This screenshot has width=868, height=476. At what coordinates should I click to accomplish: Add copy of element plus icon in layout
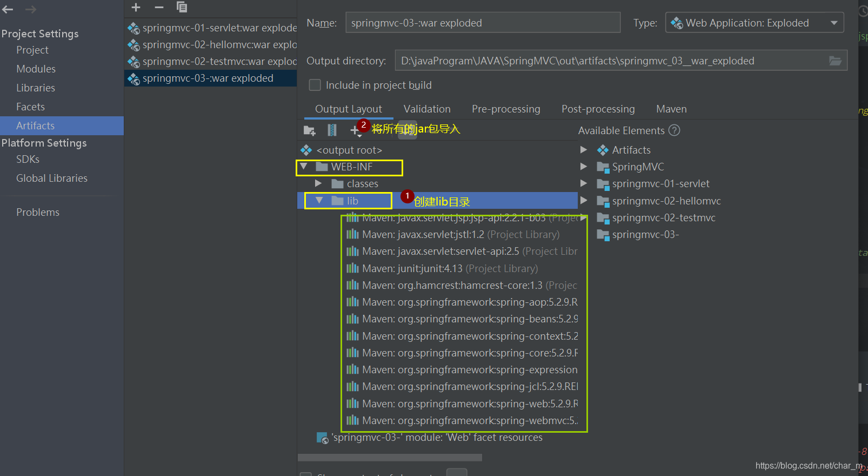(x=355, y=130)
